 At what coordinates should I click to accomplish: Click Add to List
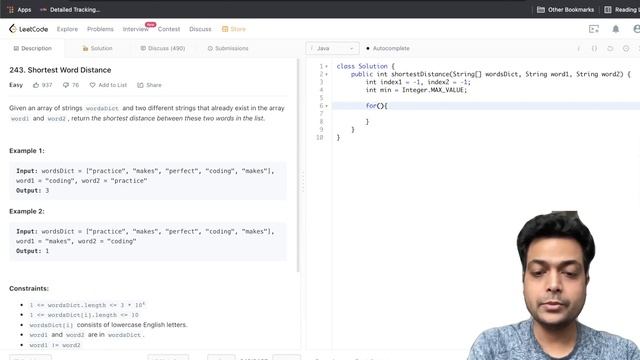[108, 85]
